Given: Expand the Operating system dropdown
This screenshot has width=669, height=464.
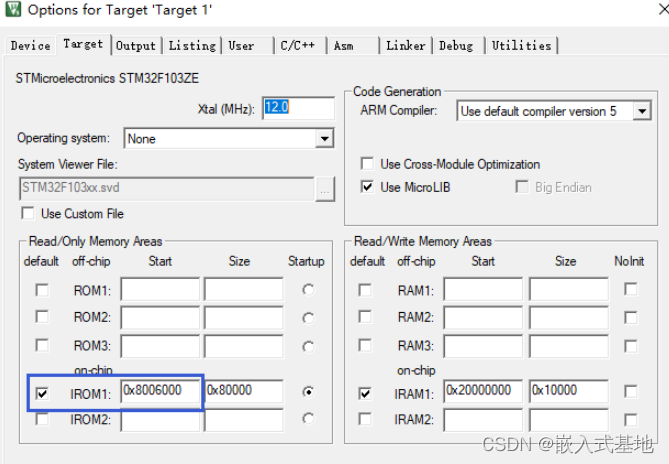Looking at the screenshot, I should point(323,139).
